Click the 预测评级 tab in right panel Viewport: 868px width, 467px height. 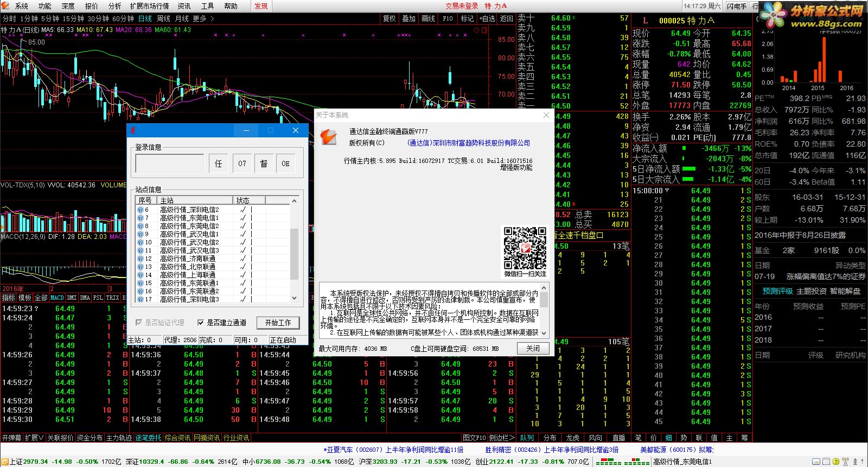777,291
